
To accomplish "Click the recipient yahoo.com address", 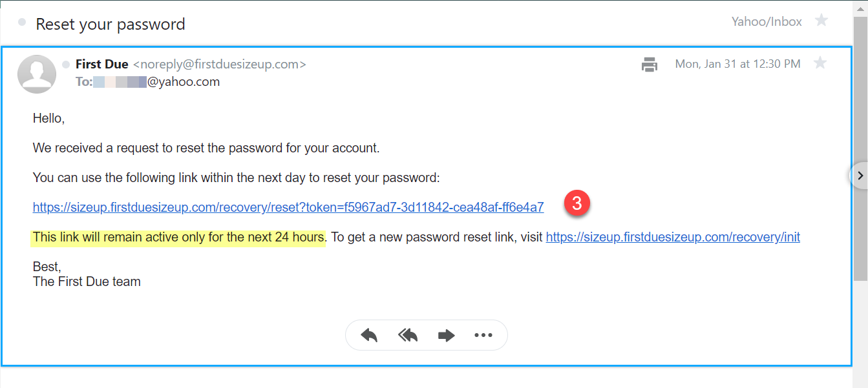I will tap(156, 82).
